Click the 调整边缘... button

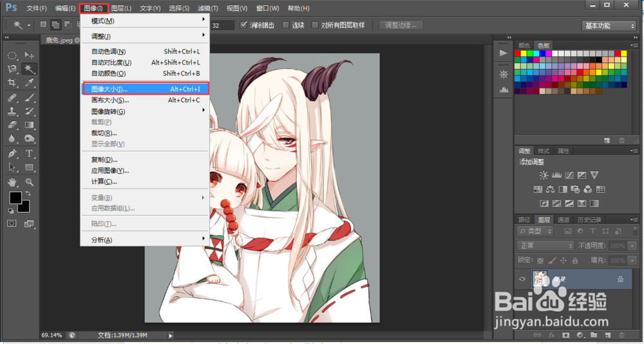[x=401, y=25]
